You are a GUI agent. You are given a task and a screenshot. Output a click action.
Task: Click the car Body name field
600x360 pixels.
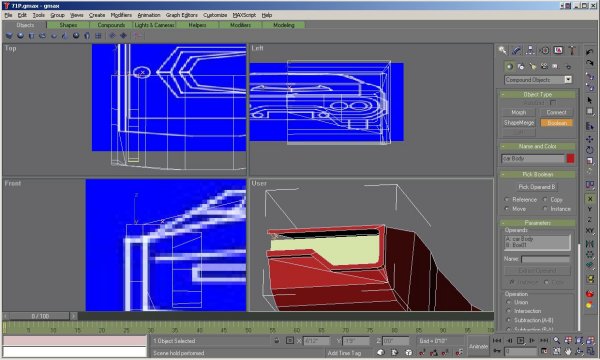point(533,158)
